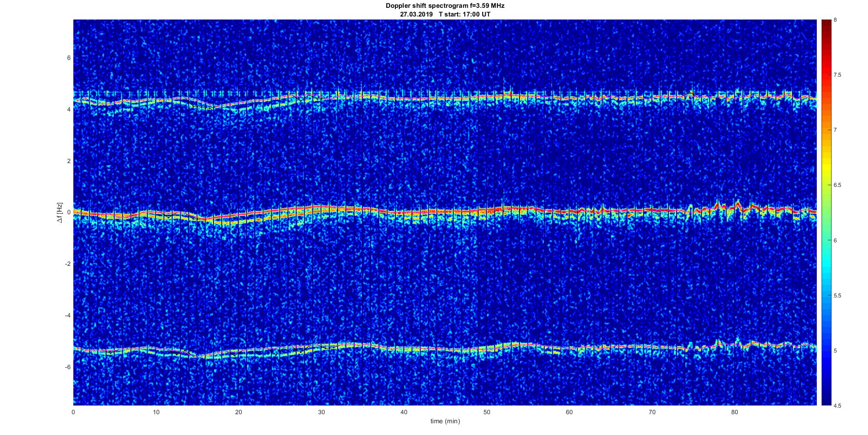868x435 pixels.
Task: Click the upper 4.4 Hz signal trace at 40 min
Action: (x=404, y=98)
